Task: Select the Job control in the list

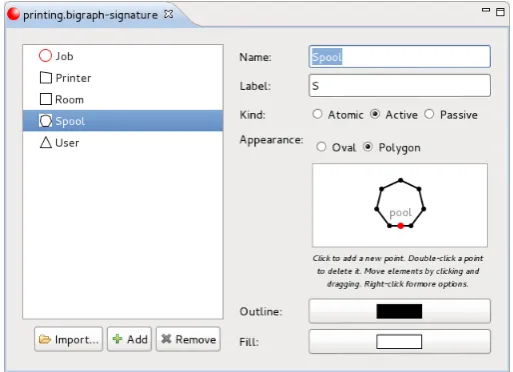Action: coord(123,56)
